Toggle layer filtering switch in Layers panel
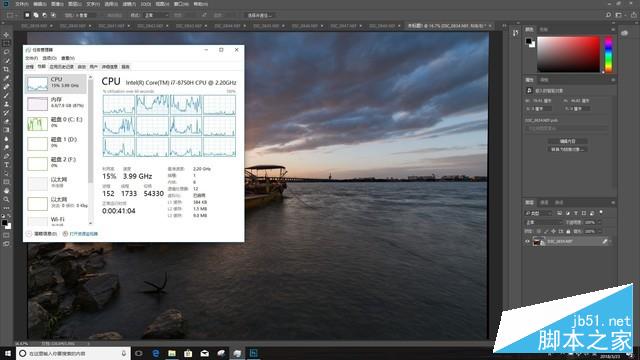Image resolution: width=640 pixels, height=360 pixels. coord(601,213)
